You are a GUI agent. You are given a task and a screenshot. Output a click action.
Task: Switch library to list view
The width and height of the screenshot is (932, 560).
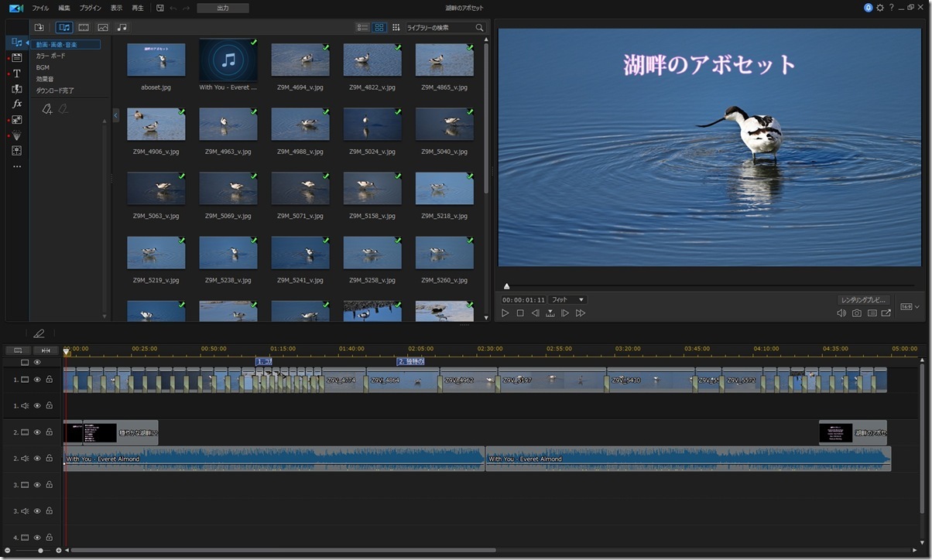click(361, 27)
